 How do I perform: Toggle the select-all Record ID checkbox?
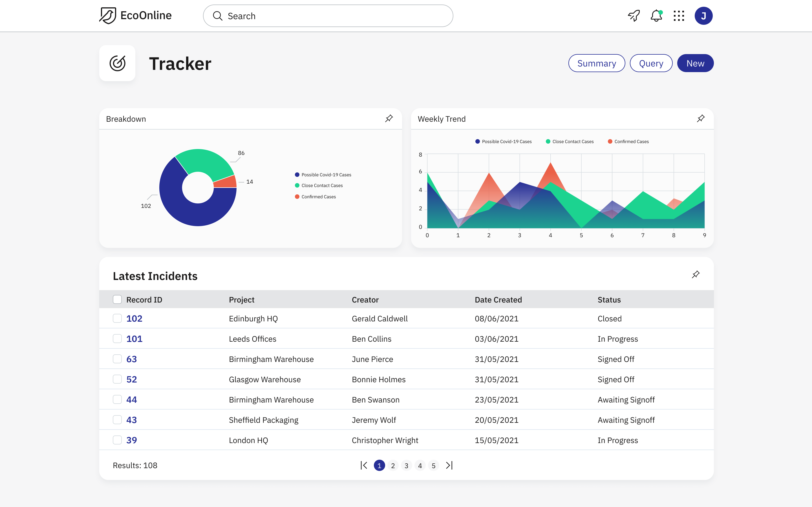[x=117, y=299]
